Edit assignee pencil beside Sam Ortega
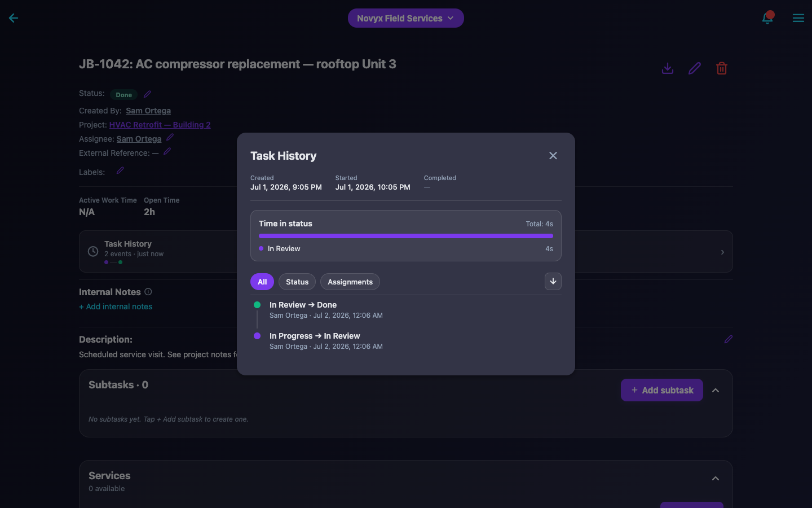Screen dimensions: 812x508 (170, 137)
